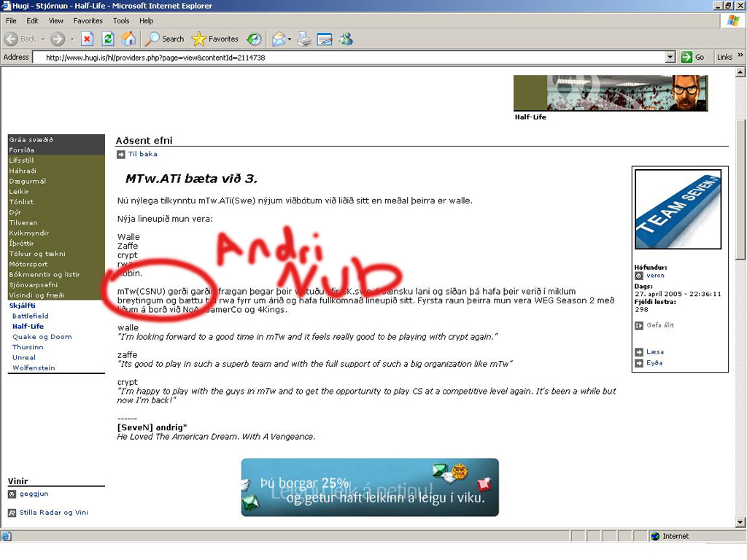Image resolution: width=747 pixels, height=560 pixels.
Task: Open the View menu
Action: (x=55, y=21)
